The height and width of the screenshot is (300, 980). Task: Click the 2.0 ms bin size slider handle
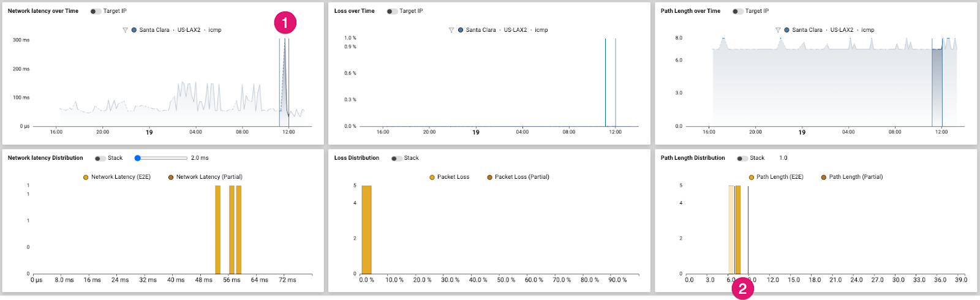point(138,158)
